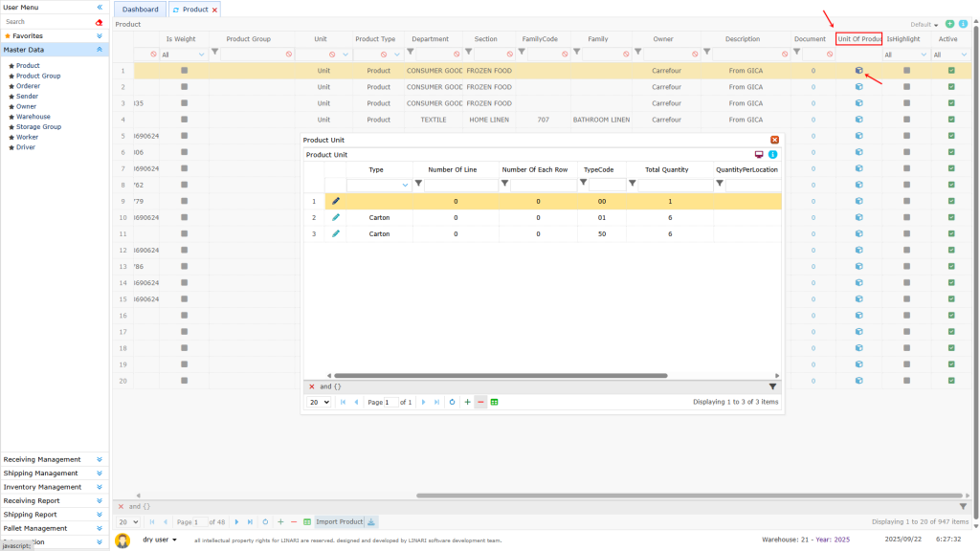980x551 pixels.
Task: Open the Unit Of Product cube icon on row 1
Action: (x=858, y=71)
